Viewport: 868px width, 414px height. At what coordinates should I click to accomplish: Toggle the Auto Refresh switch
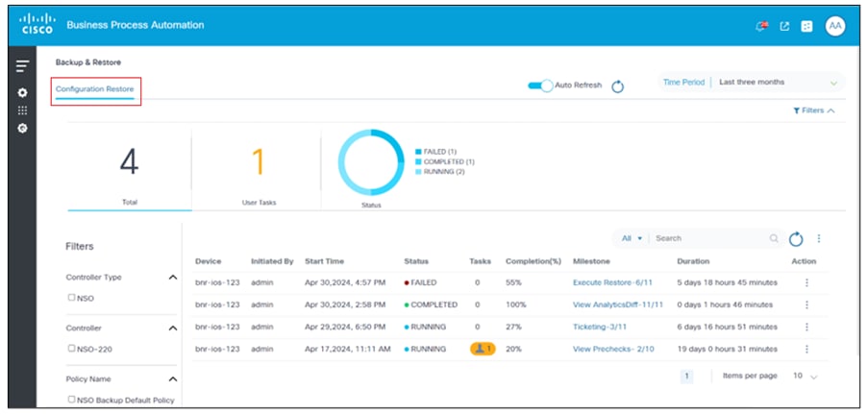(x=540, y=85)
